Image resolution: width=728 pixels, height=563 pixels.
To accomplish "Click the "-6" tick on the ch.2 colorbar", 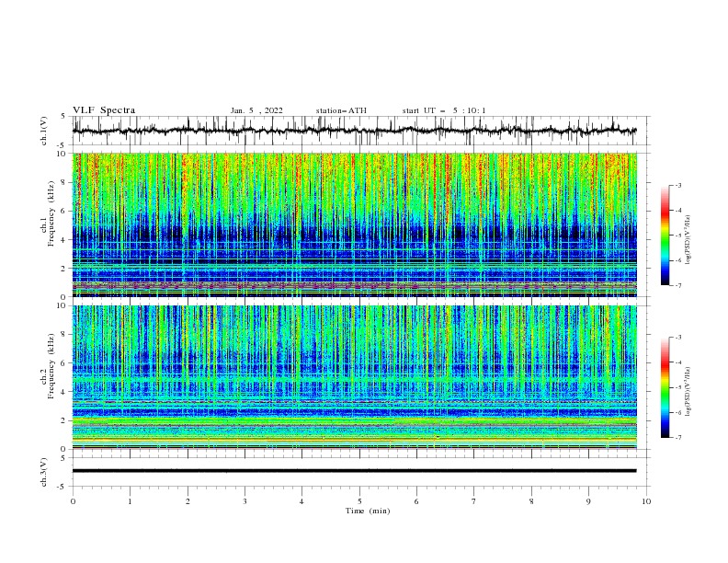I will [x=677, y=412].
